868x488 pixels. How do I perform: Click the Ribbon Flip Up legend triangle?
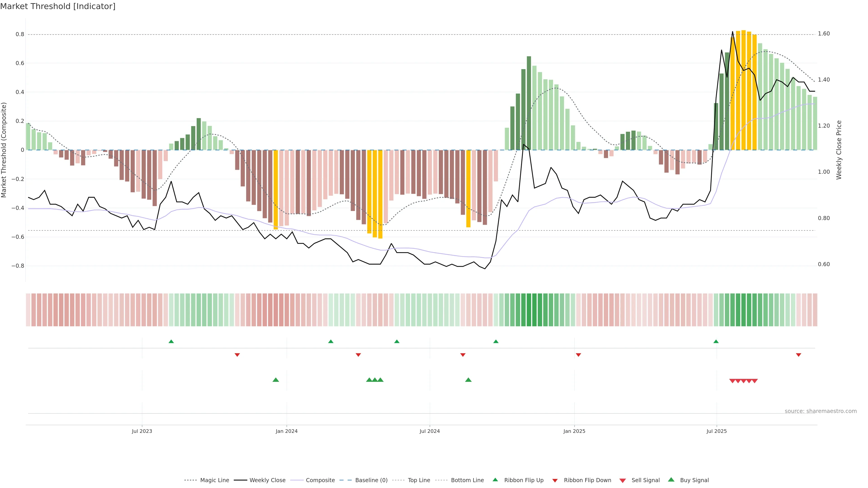pyautogui.click(x=495, y=480)
